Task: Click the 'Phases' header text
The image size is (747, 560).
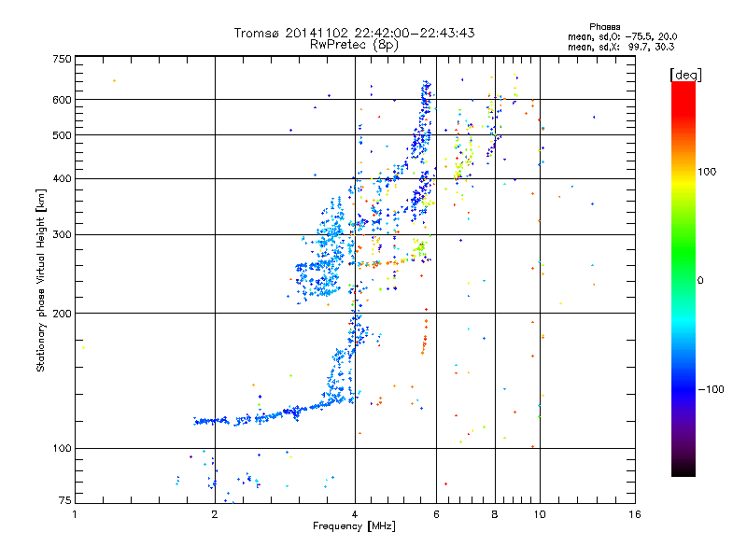Action: pos(604,27)
